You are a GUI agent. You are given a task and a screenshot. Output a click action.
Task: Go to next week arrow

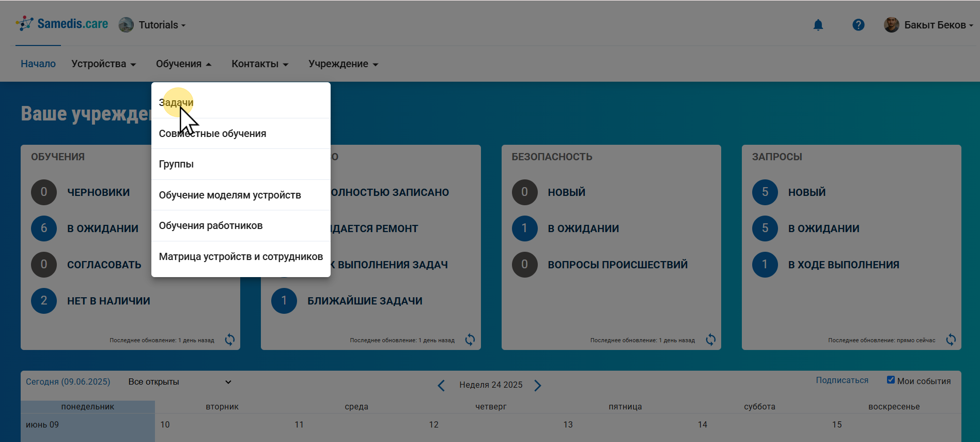point(538,386)
